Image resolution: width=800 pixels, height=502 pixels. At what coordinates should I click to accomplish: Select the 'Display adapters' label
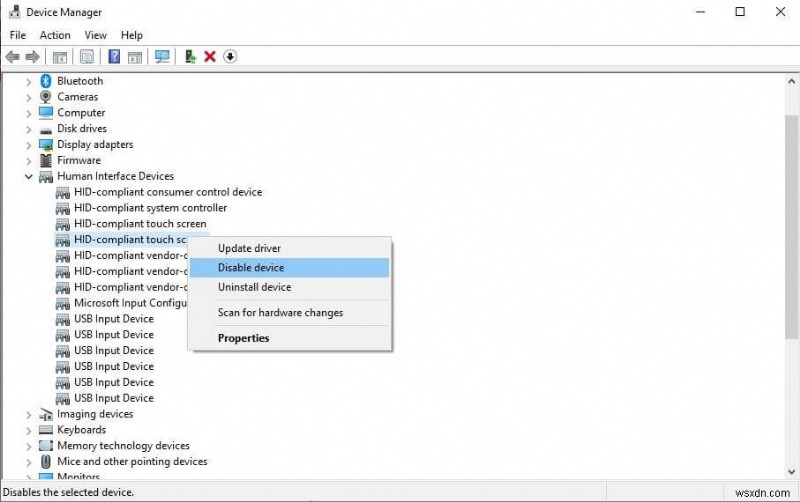pos(95,145)
